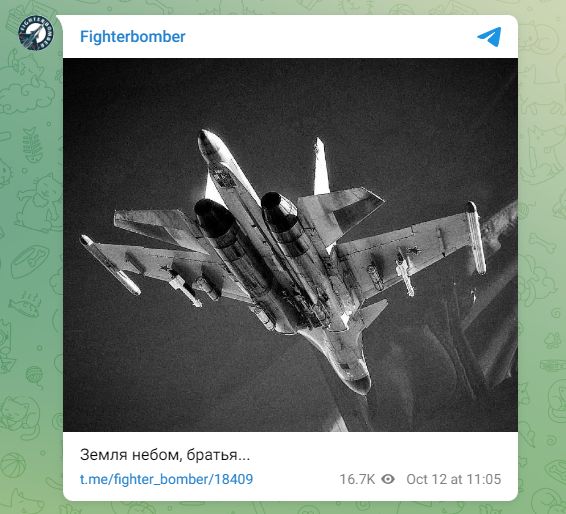Viewport: 566px width, 514px height.
Task: Click the 16.7K view count
Action: tap(357, 479)
